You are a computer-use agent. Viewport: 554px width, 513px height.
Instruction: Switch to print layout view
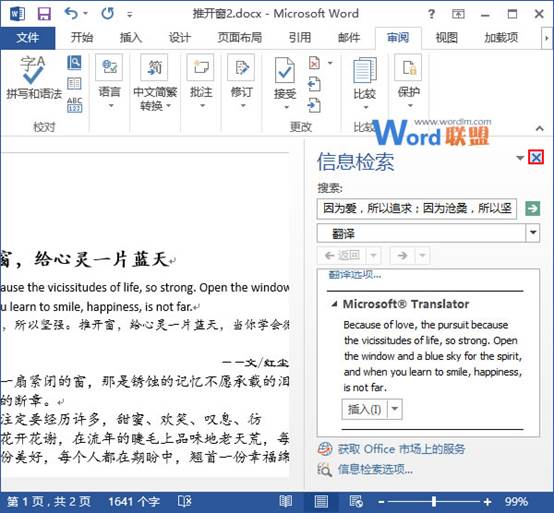pos(321,501)
